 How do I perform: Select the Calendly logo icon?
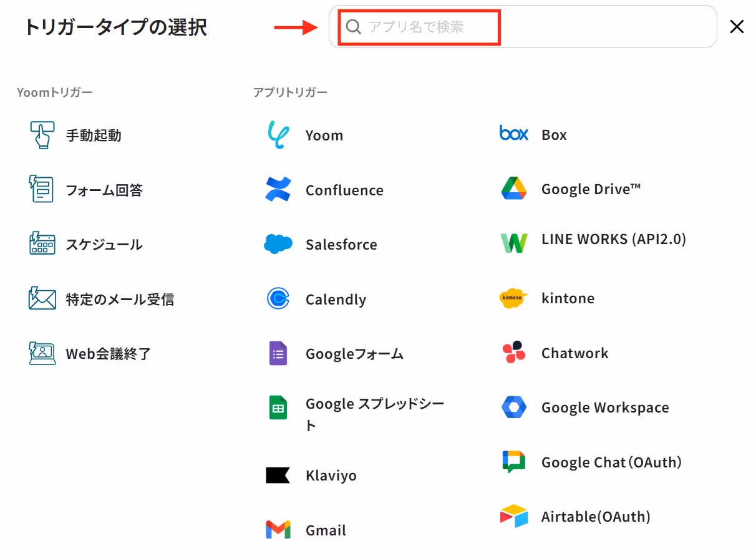pos(278,299)
